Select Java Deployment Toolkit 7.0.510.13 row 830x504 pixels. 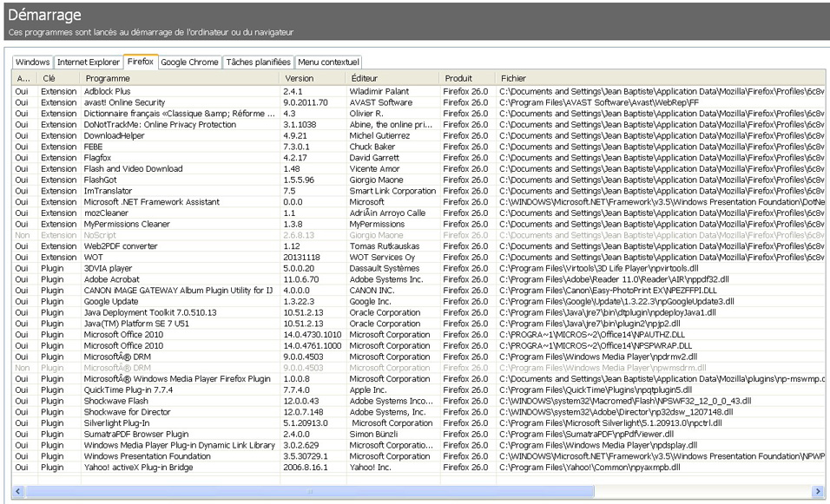pos(418,312)
